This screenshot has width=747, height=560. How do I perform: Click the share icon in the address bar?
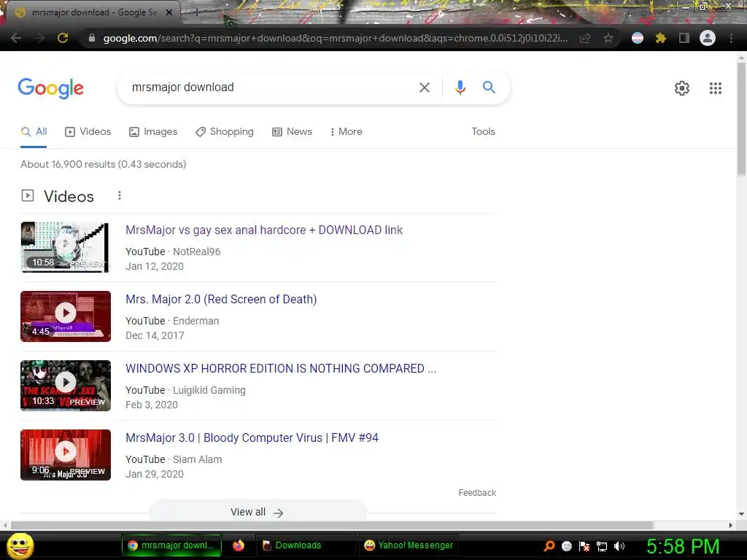[x=585, y=38]
